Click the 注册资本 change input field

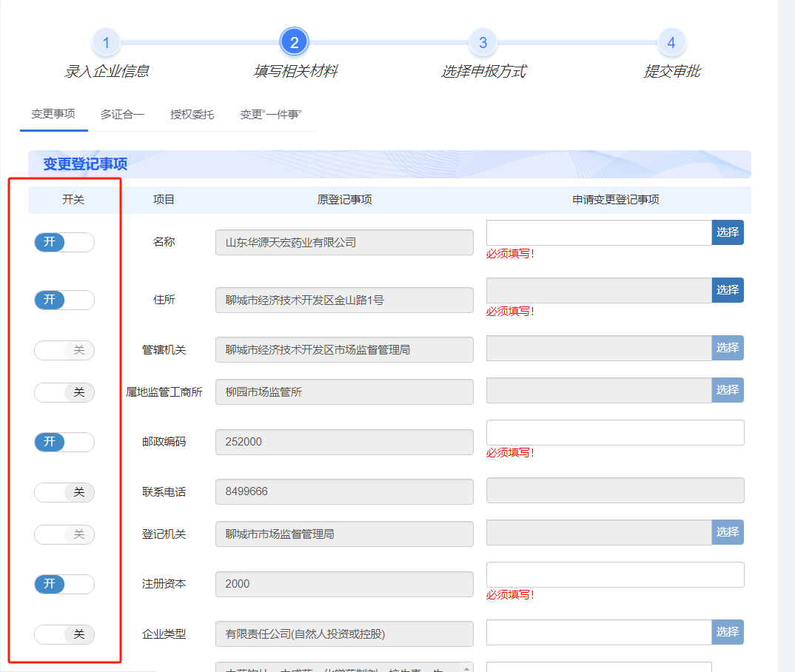614,574
